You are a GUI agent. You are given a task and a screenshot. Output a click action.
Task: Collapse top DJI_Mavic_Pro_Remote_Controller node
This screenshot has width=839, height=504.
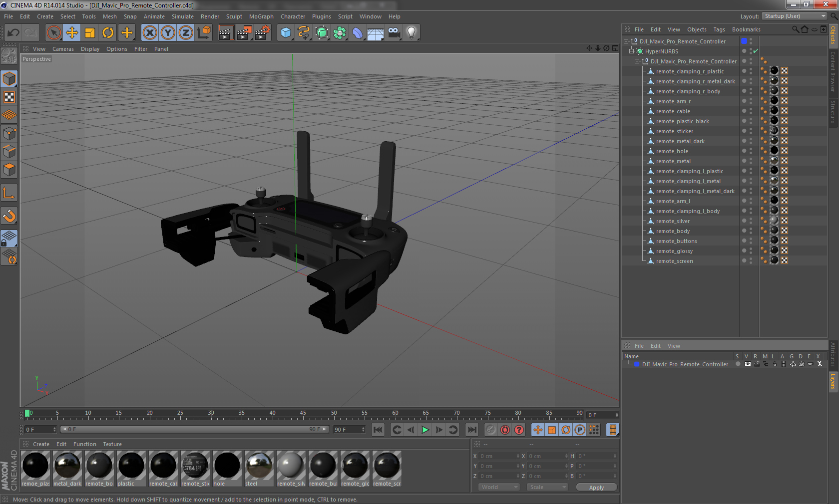626,41
